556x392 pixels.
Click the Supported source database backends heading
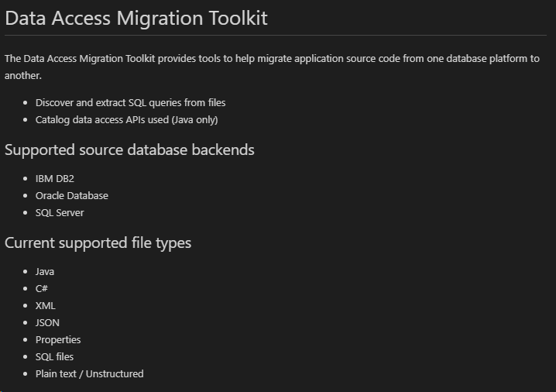[129, 150]
